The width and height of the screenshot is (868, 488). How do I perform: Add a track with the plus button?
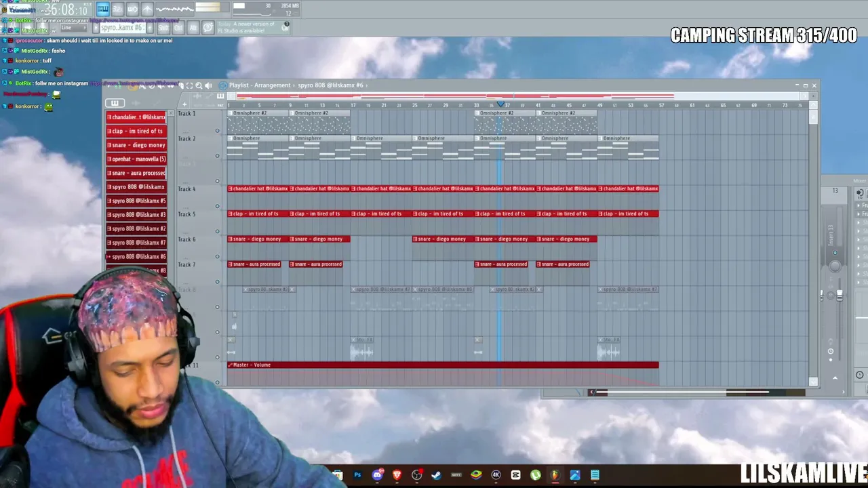pos(184,104)
